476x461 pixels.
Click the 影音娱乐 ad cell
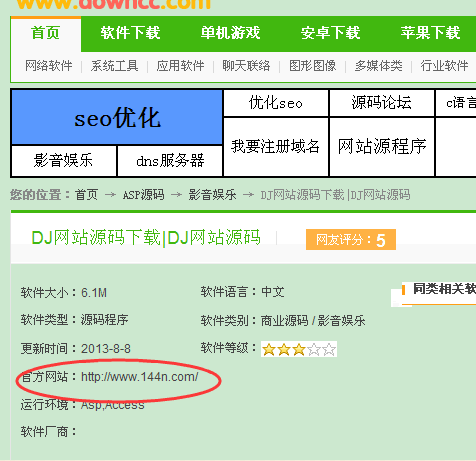point(63,161)
